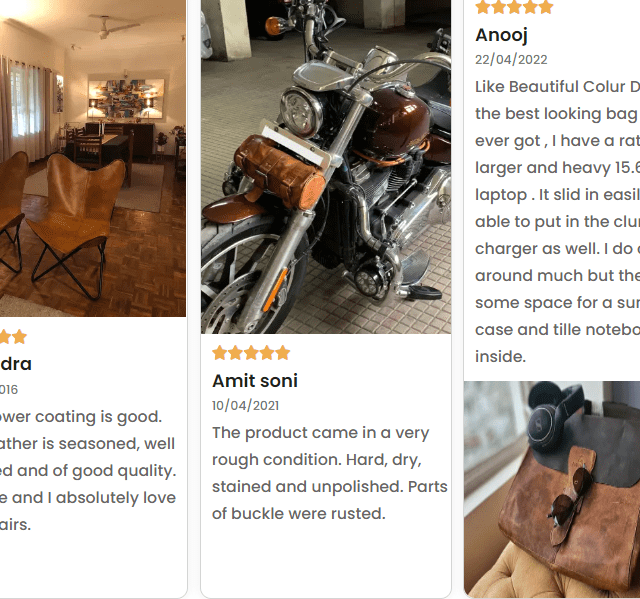The width and height of the screenshot is (640, 599).
Task: Click the date 10/04/2021
Action: [x=245, y=406]
